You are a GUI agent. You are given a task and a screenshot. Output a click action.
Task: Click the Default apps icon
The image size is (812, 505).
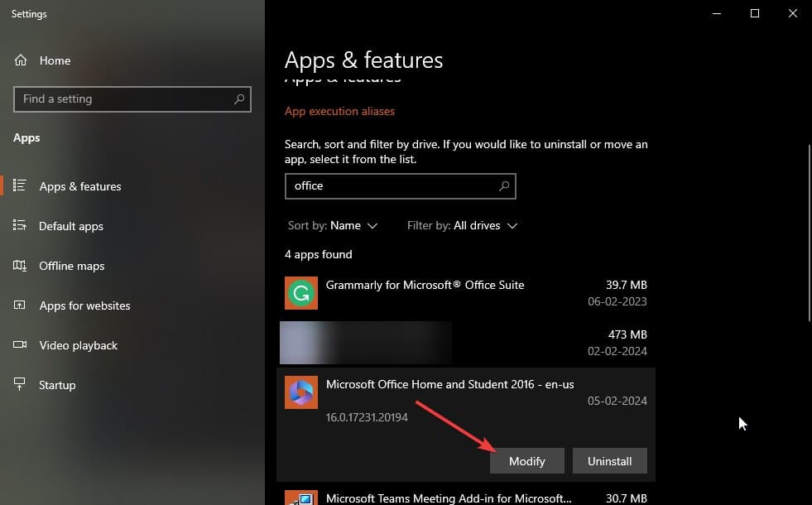pyautogui.click(x=20, y=225)
